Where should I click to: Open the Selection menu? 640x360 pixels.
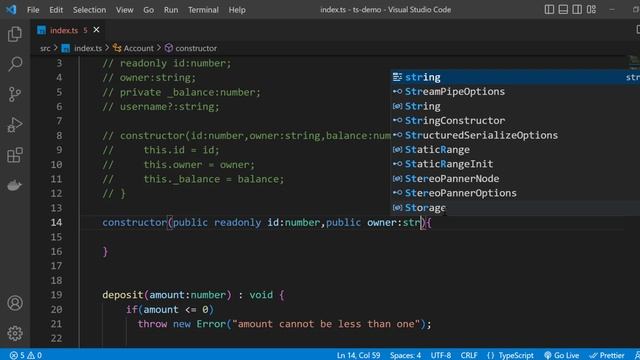pyautogui.click(x=89, y=10)
